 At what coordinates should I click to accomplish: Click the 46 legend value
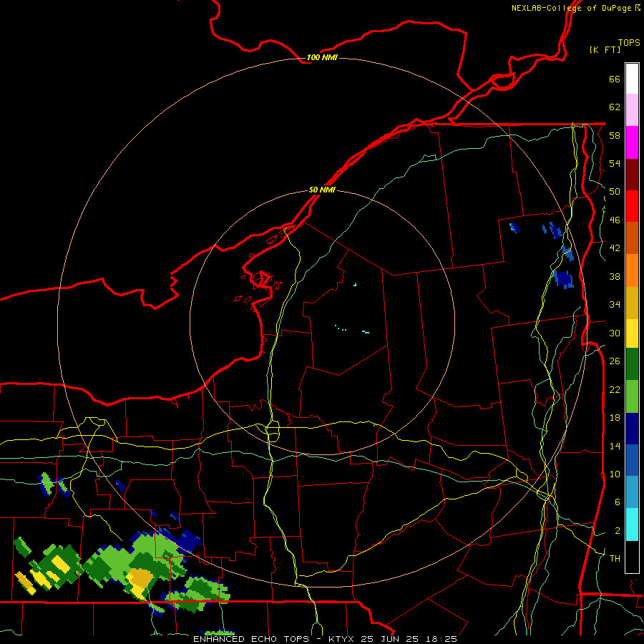[x=615, y=220]
